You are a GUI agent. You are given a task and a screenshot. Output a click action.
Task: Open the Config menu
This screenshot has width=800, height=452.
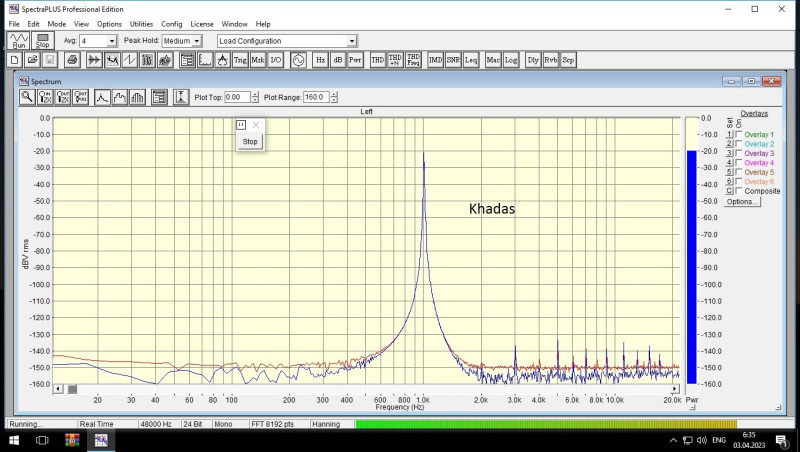[x=171, y=24]
